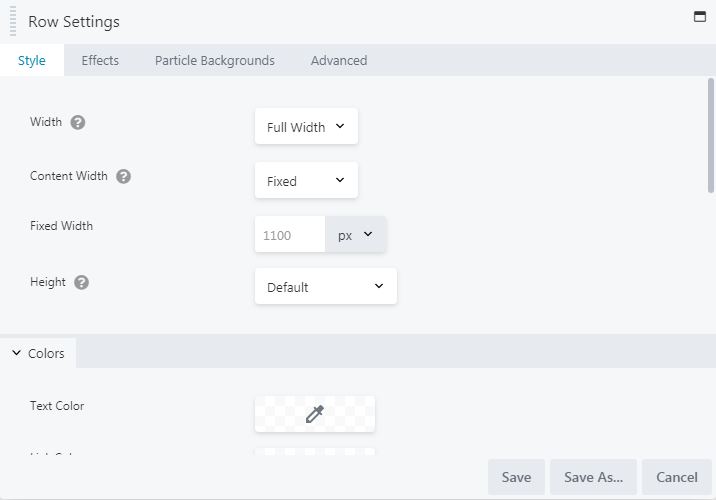Open the Width dropdown set to Full Width
Viewport: 716px width, 500px height.
[306, 127]
